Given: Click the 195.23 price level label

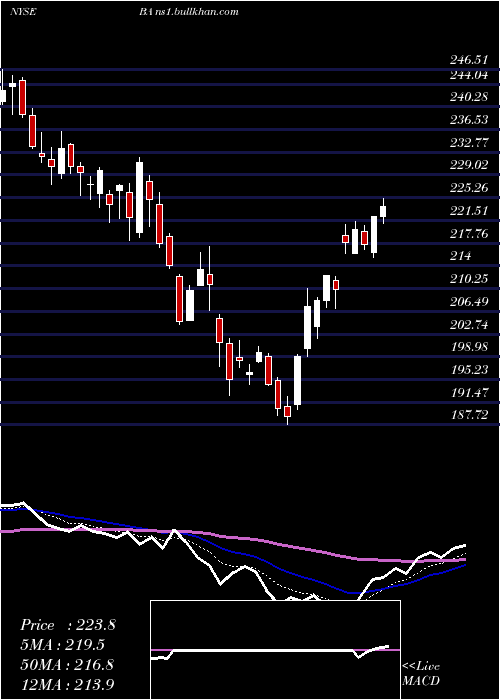Looking at the screenshot, I should coord(468,370).
